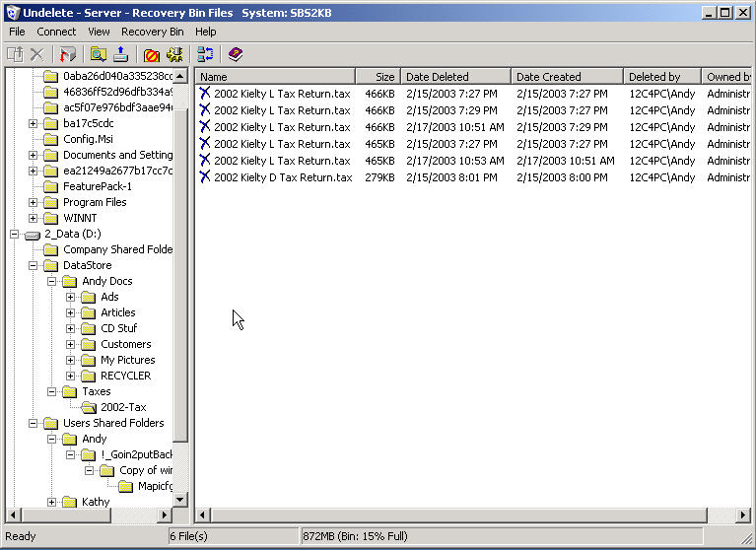756x550 pixels.
Task: Click the file list scroll-left arrow
Action: pos(202,516)
